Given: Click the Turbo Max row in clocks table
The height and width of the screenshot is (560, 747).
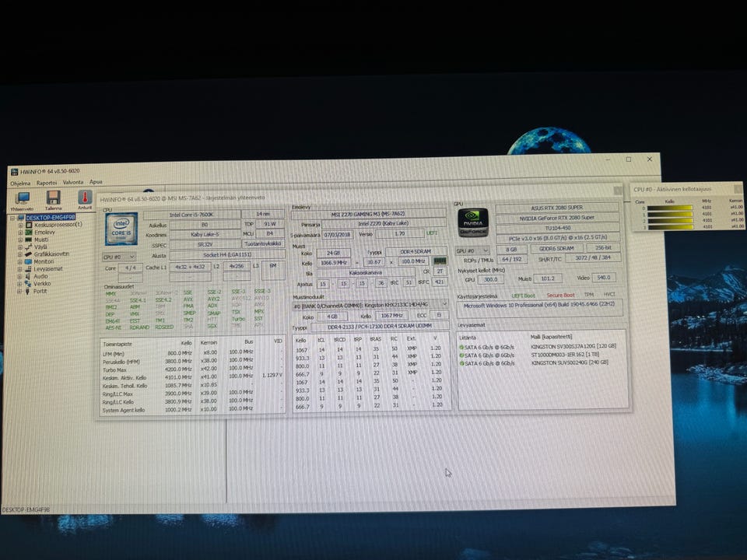Looking at the screenshot, I should (x=192, y=369).
